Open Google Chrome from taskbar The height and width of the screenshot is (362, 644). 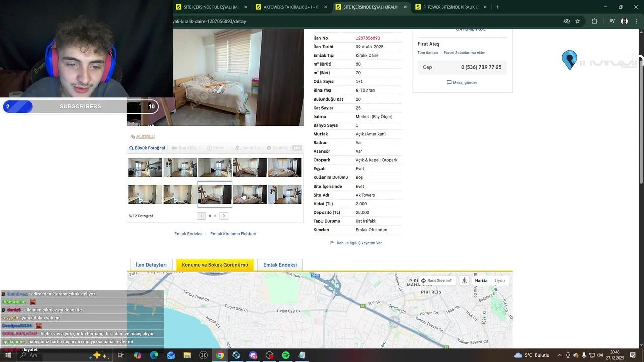tap(220, 355)
